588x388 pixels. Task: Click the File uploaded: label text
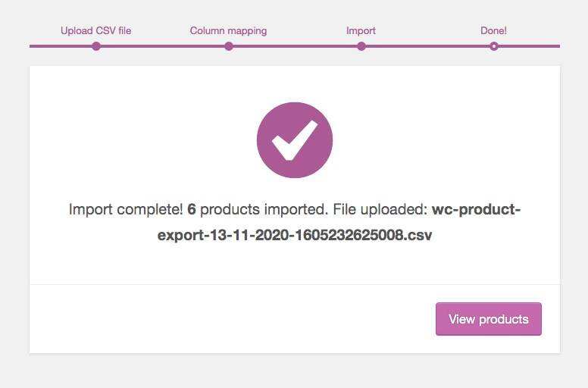380,209
